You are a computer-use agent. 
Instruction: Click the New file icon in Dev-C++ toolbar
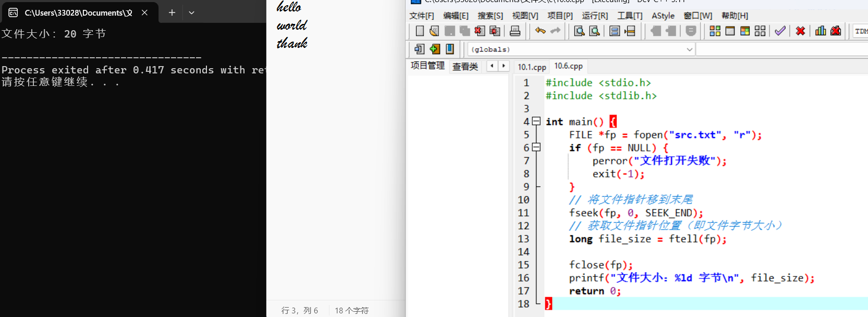click(x=420, y=31)
